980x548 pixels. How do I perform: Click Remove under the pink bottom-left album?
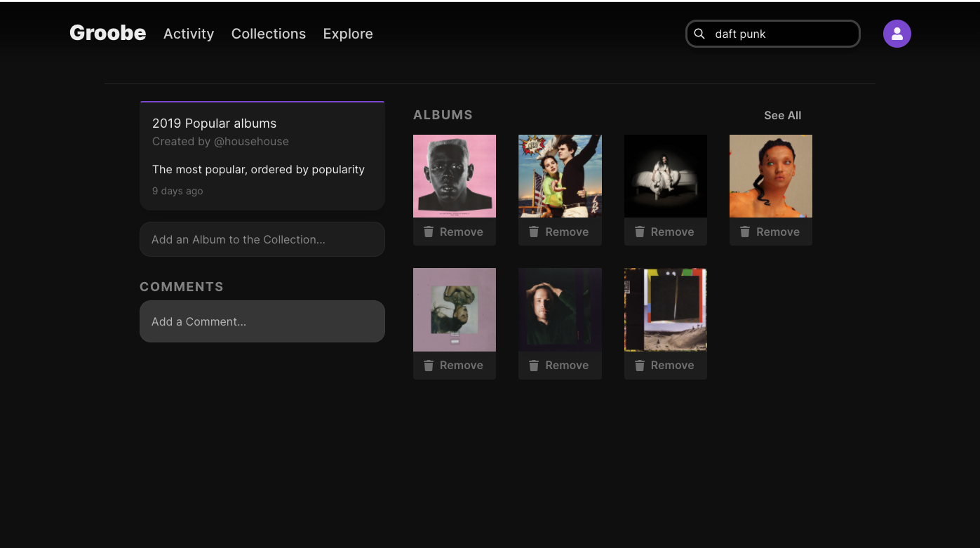[x=455, y=365]
